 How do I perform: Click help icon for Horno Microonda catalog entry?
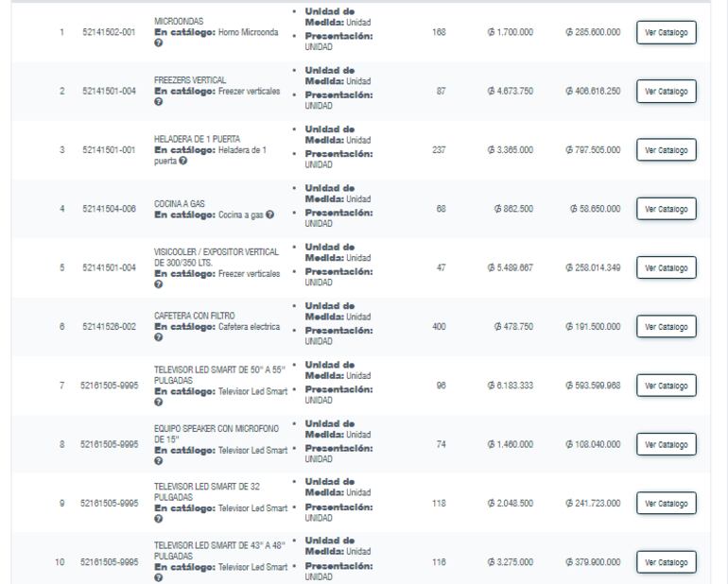click(157, 43)
